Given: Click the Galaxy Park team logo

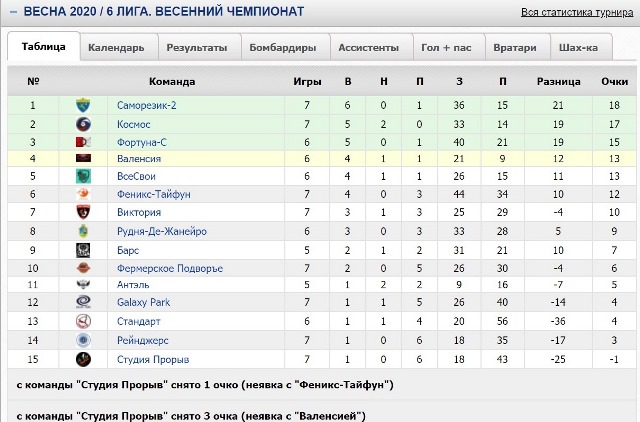Looking at the screenshot, I should click(83, 302).
